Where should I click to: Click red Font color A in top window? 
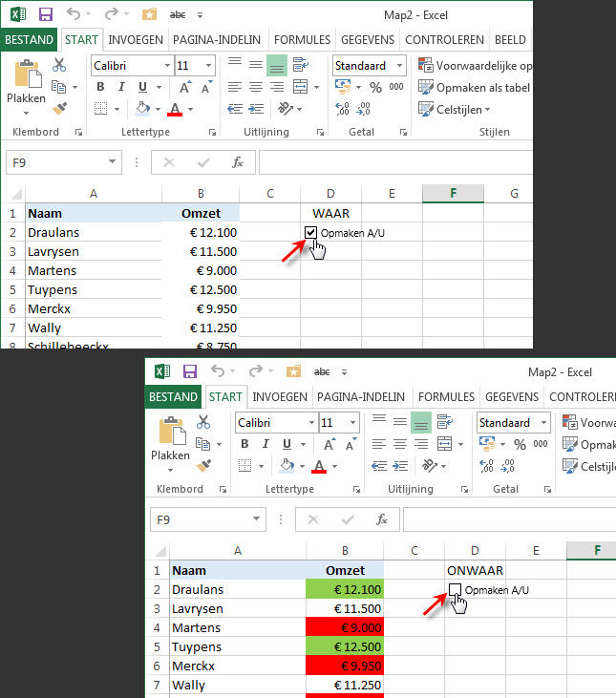[x=175, y=109]
